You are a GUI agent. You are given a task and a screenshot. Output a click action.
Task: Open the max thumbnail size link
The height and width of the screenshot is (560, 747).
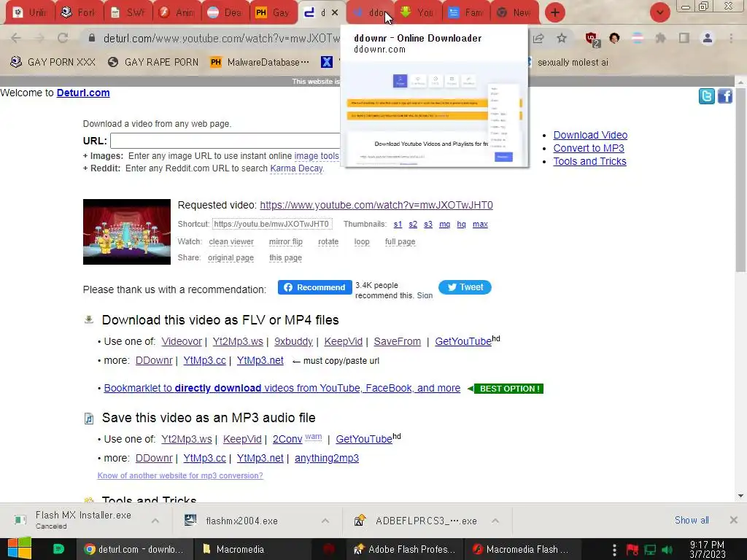[480, 224]
